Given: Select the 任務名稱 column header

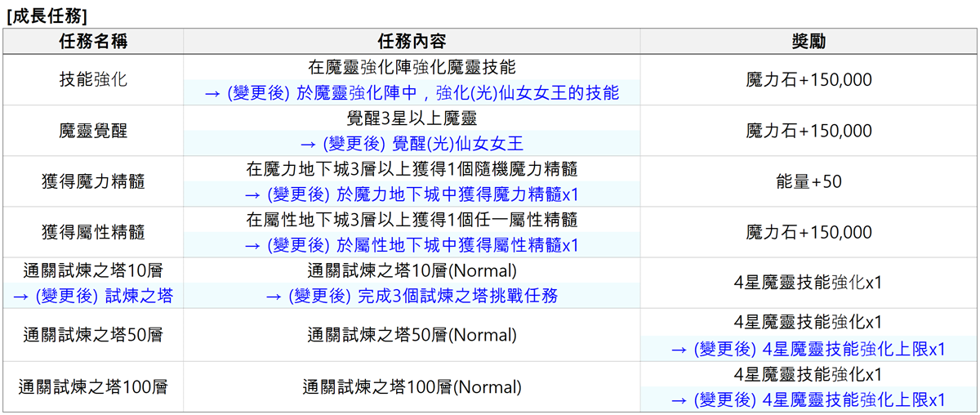Looking at the screenshot, I should pyautogui.click(x=93, y=42).
